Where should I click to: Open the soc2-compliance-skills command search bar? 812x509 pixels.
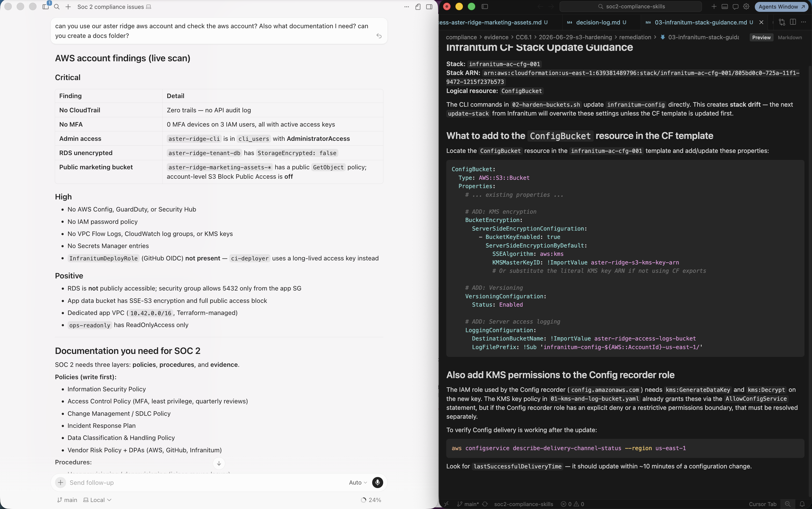tap(631, 6)
